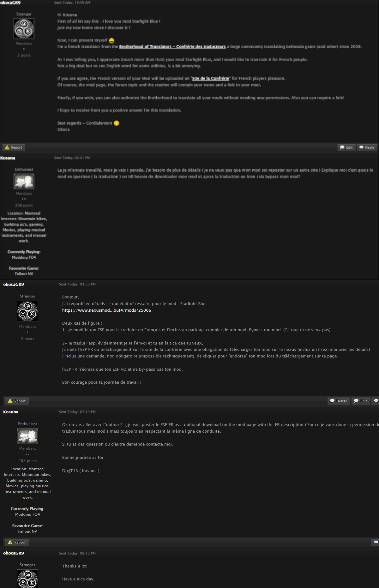Click okocaGR9 username on 08:18 PM post
The image size is (379, 588).
[x=14, y=553]
